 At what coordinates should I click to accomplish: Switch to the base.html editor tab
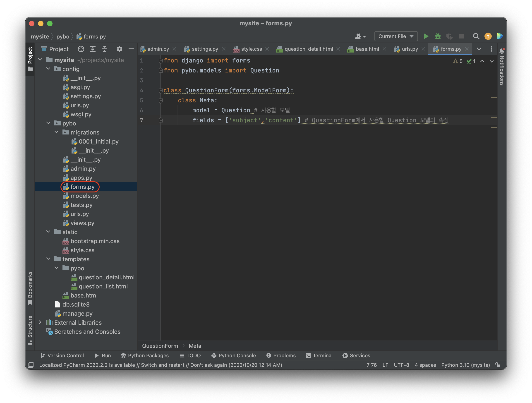pyautogui.click(x=367, y=49)
